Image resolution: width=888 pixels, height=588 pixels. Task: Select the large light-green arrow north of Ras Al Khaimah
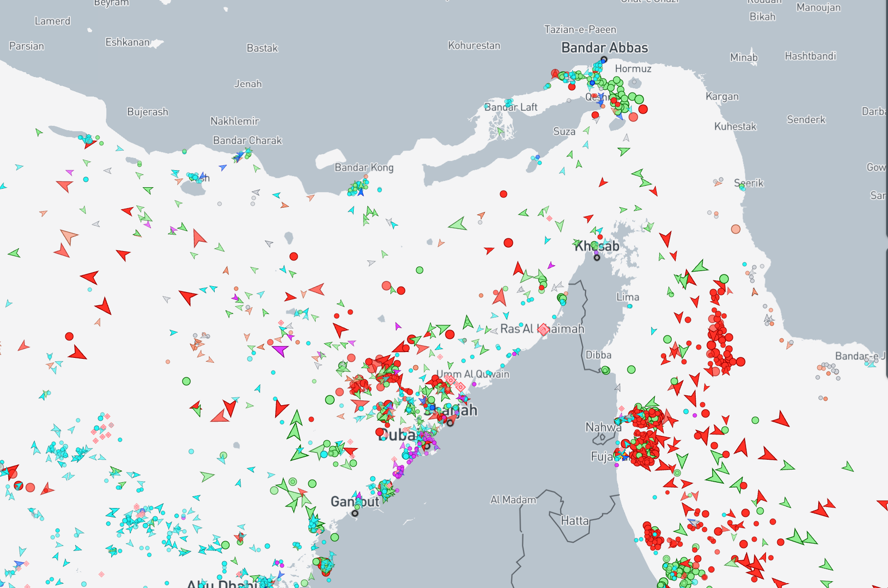(458, 224)
